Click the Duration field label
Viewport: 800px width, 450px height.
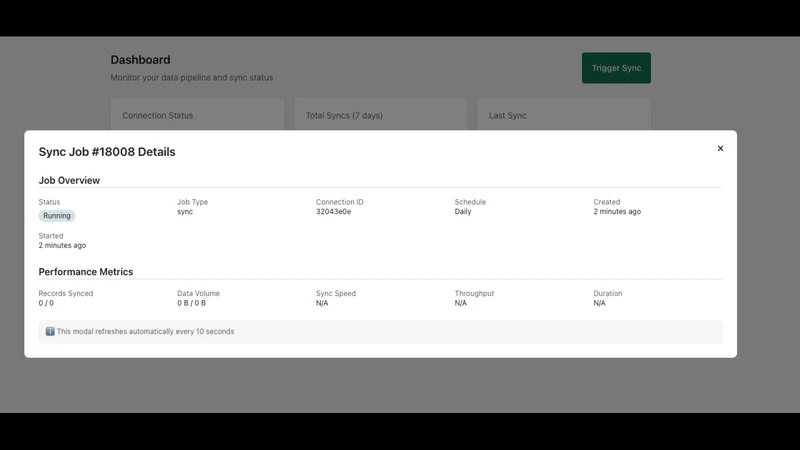tap(608, 293)
